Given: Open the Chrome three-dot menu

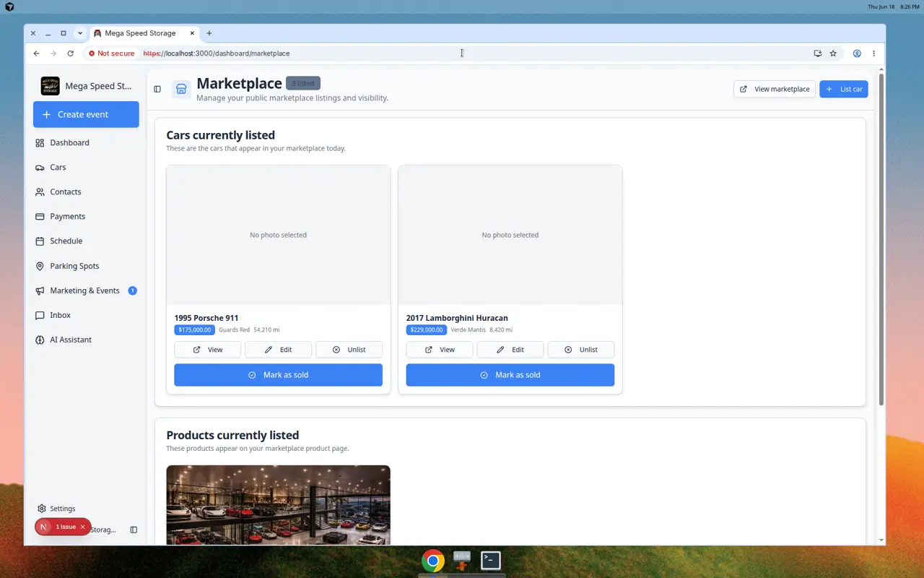Looking at the screenshot, I should point(873,53).
